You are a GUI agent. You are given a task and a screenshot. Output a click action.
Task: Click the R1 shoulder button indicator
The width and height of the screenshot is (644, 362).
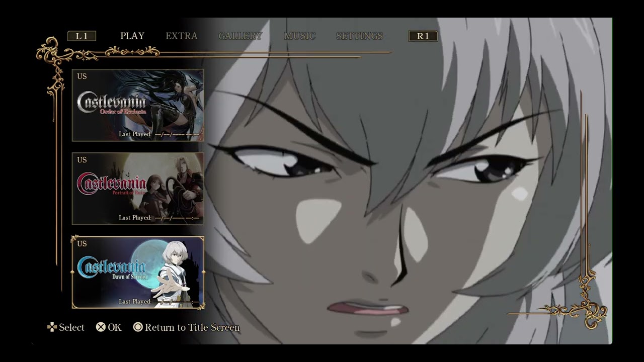(423, 36)
